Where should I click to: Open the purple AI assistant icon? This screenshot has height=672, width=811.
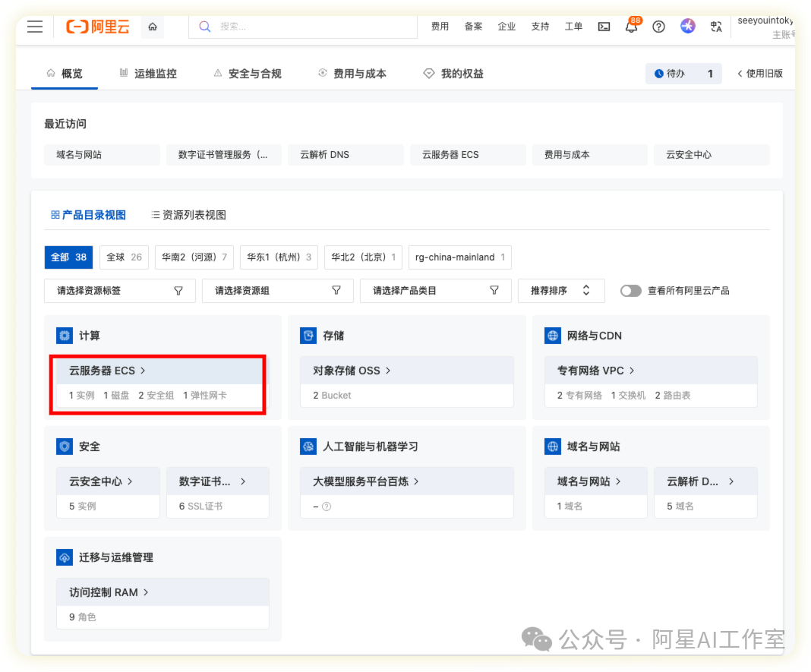click(x=687, y=26)
